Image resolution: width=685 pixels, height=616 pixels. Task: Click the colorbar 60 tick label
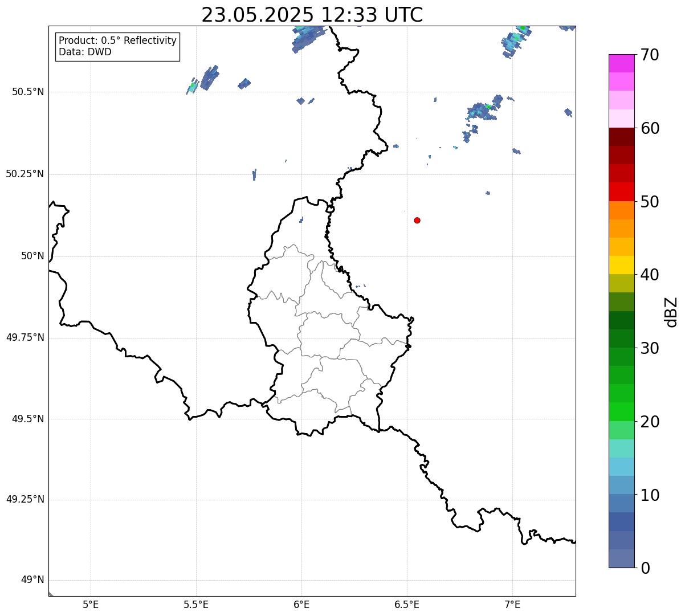pyautogui.click(x=650, y=128)
